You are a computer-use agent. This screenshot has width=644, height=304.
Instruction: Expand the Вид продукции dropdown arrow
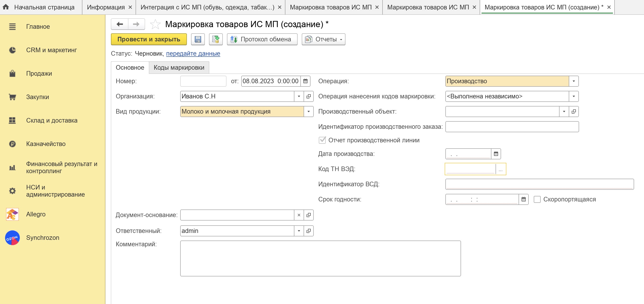[308, 112]
